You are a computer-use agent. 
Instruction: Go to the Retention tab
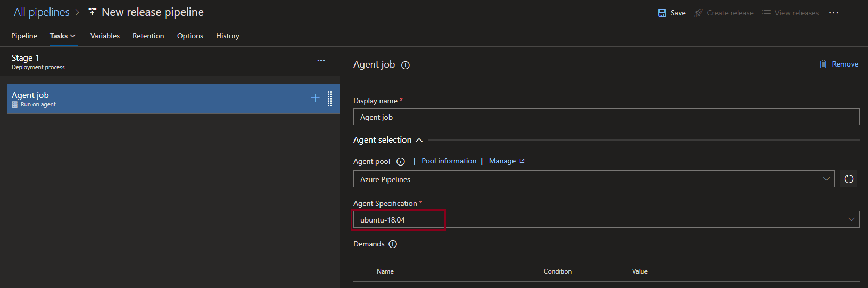[148, 36]
